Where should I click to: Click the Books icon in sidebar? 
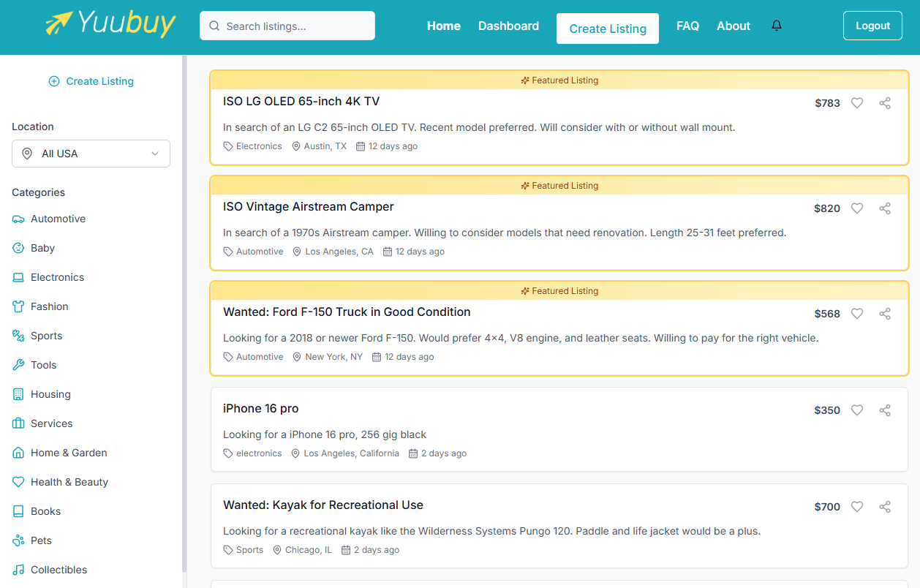click(x=18, y=511)
